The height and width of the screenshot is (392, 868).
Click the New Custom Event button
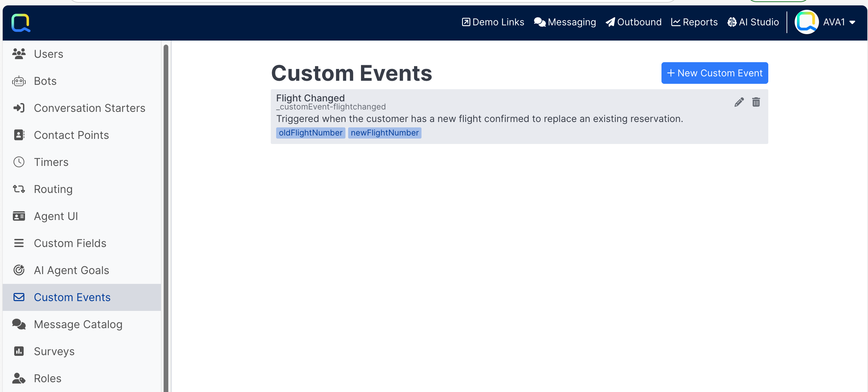point(715,73)
